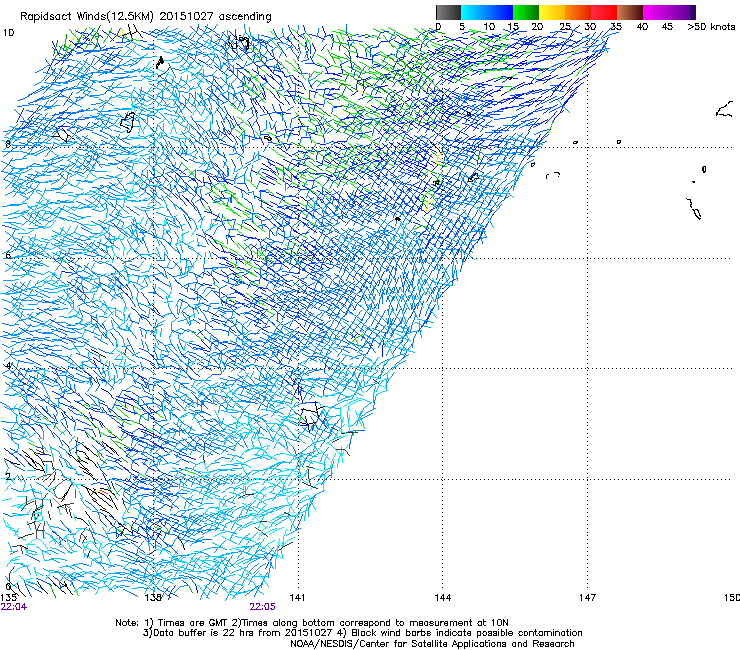Click the "15" legend scale label

point(513,27)
